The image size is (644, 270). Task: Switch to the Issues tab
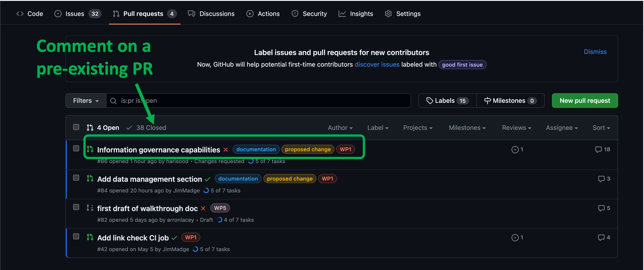(x=78, y=14)
